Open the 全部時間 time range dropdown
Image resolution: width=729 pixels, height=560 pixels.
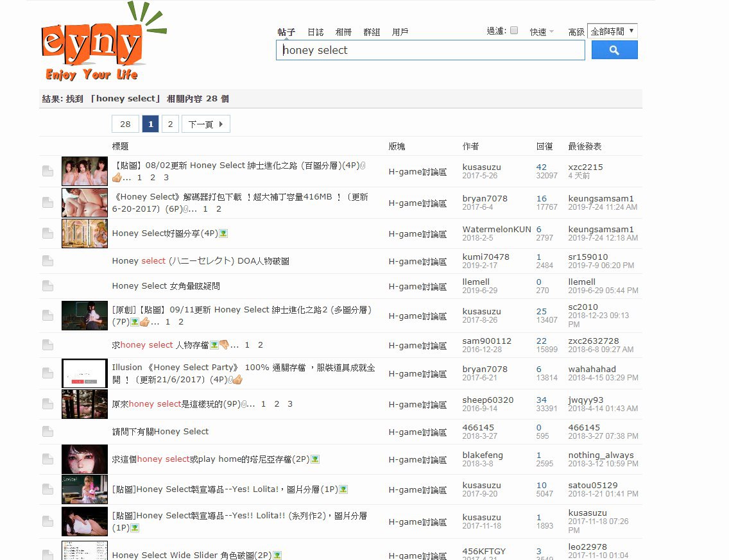(612, 31)
